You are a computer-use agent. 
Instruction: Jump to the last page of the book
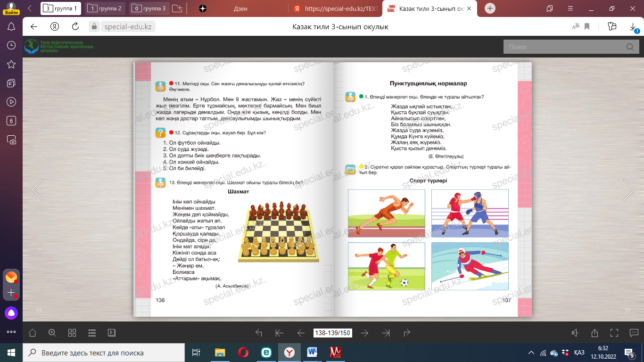point(386,333)
